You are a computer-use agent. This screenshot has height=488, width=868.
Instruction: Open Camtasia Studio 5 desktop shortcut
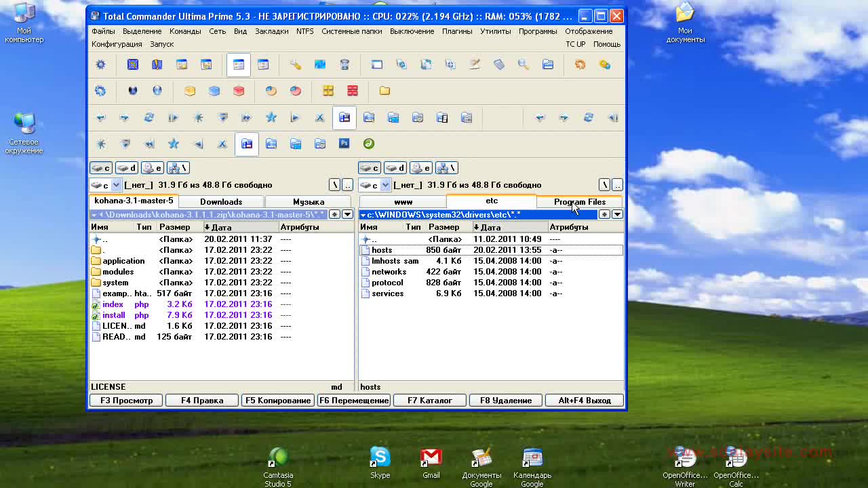pyautogui.click(x=278, y=466)
